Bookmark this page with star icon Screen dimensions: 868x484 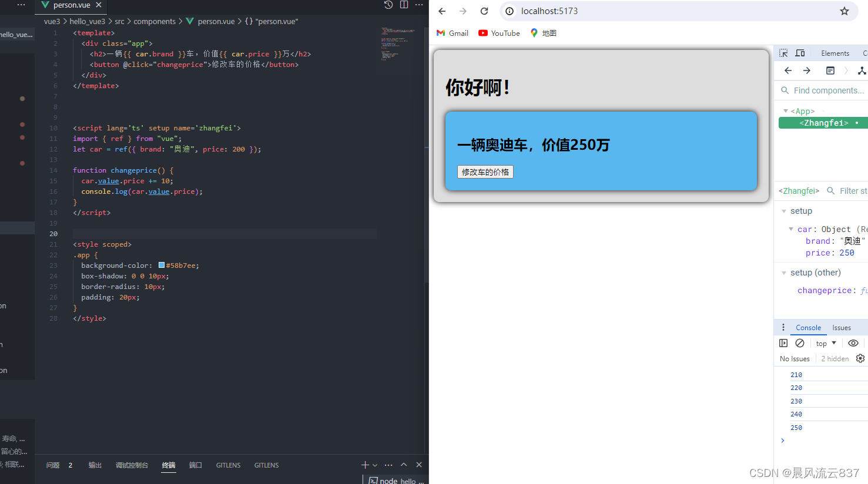tap(844, 11)
